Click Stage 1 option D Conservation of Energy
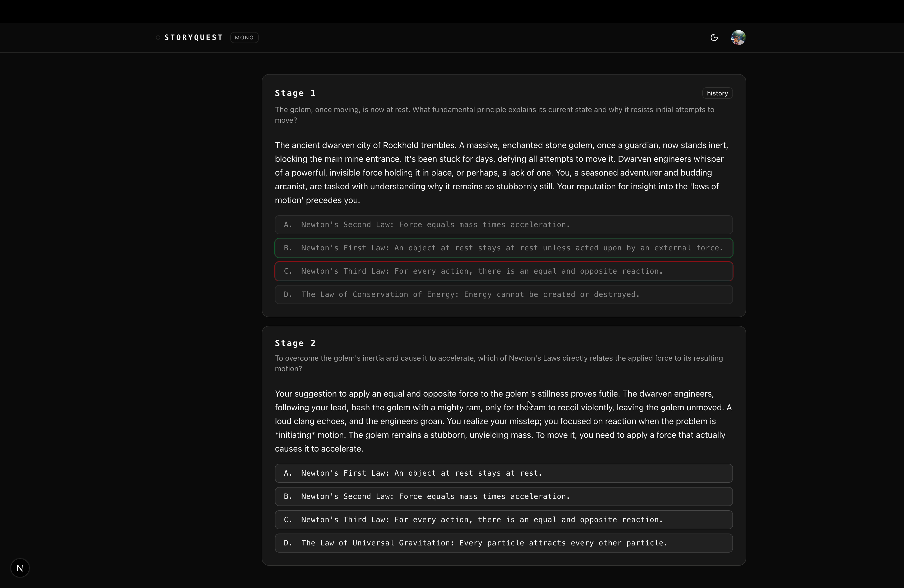This screenshot has height=588, width=904. [x=503, y=295]
